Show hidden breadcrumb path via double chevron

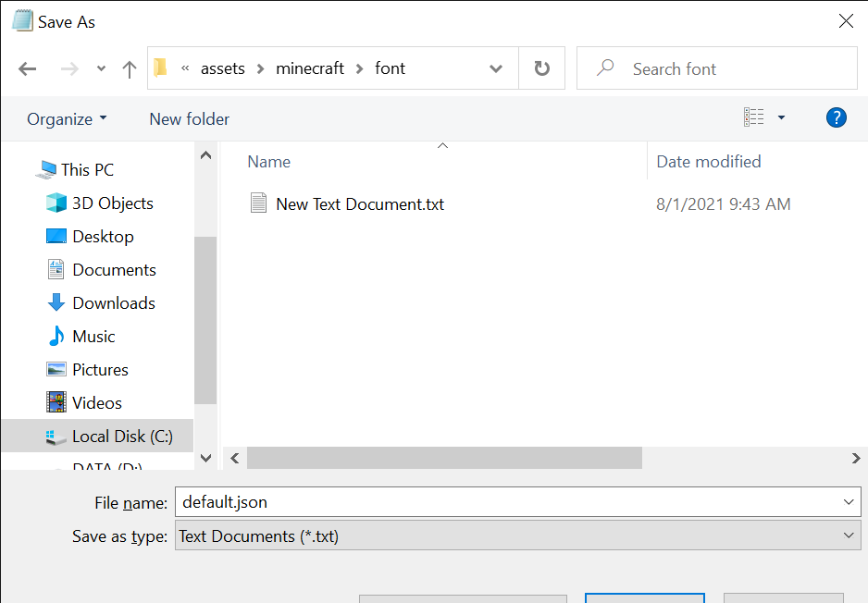(185, 68)
